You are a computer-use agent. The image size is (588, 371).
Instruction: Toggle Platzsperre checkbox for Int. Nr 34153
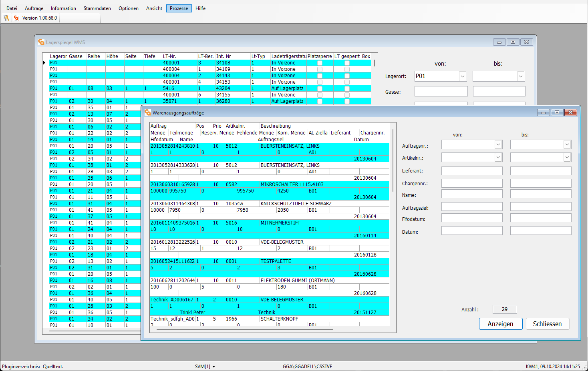[320, 82]
